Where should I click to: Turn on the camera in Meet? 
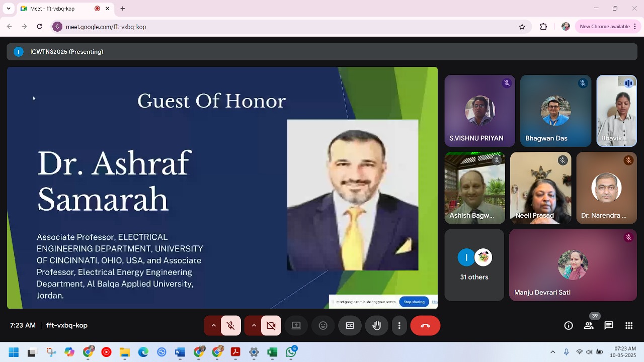(x=271, y=326)
